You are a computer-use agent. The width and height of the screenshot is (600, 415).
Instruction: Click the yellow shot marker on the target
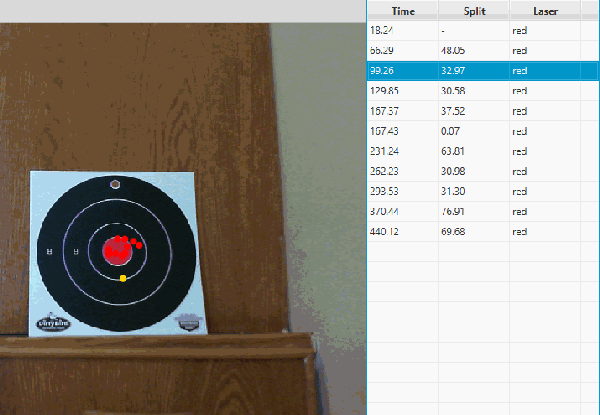pyautogui.click(x=123, y=278)
